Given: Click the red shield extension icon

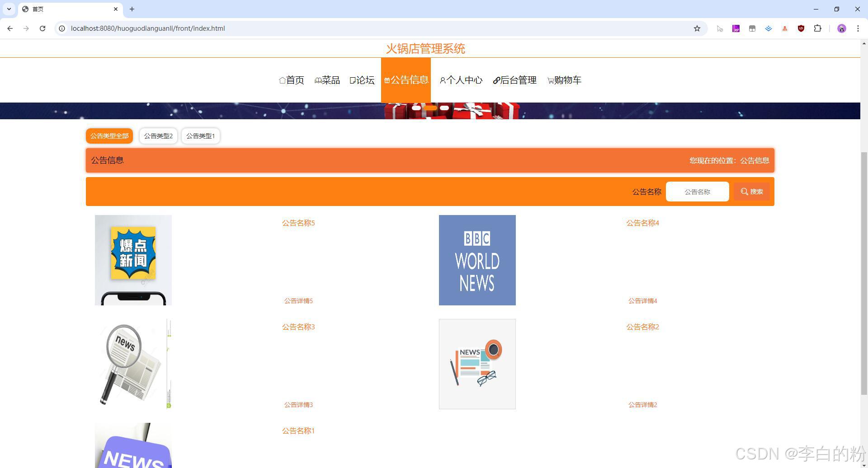Looking at the screenshot, I should (x=801, y=28).
